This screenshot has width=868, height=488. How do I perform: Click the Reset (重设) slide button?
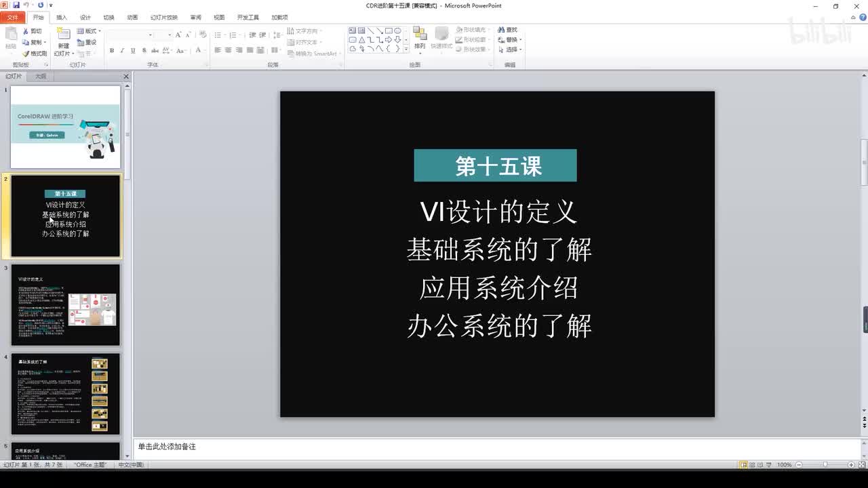pos(87,42)
